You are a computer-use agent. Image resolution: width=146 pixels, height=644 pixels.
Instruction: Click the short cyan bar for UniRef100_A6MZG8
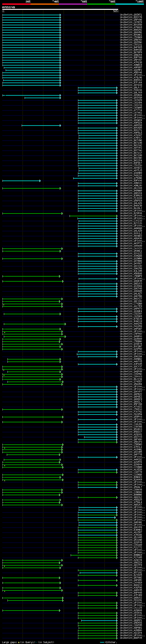click(x=41, y=125)
